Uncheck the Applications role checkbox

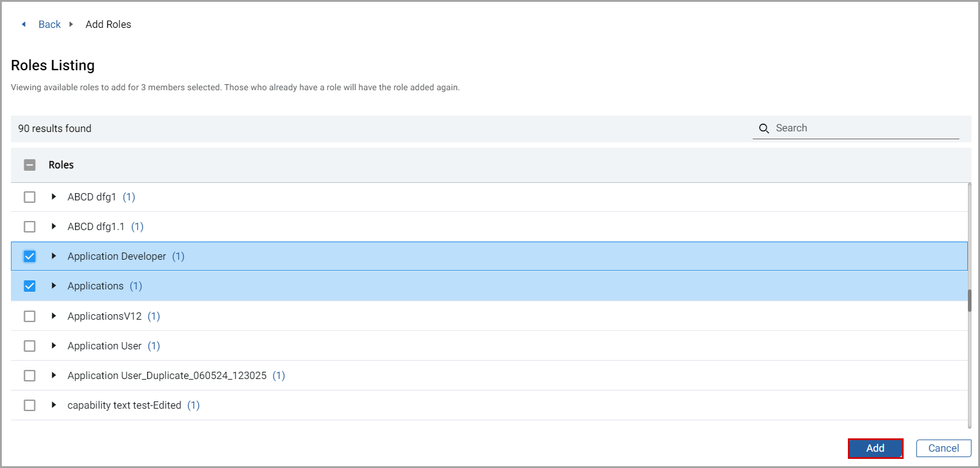pyautogui.click(x=30, y=286)
